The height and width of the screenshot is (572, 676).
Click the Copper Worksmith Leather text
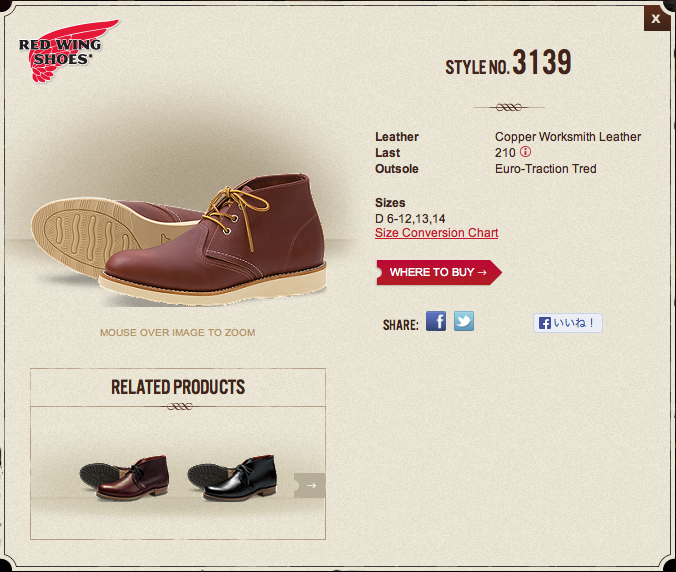[567, 137]
